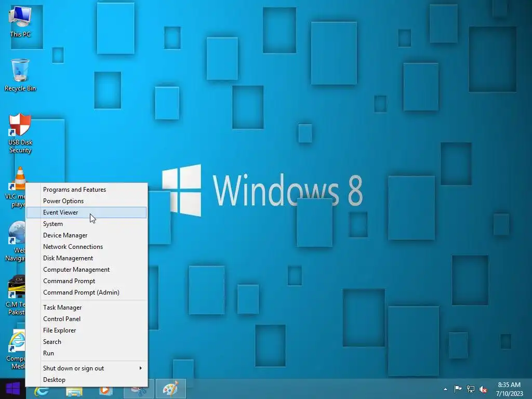Open Task Manager from the menu
Screen dimensions: 532x399
tap(87, 308)
